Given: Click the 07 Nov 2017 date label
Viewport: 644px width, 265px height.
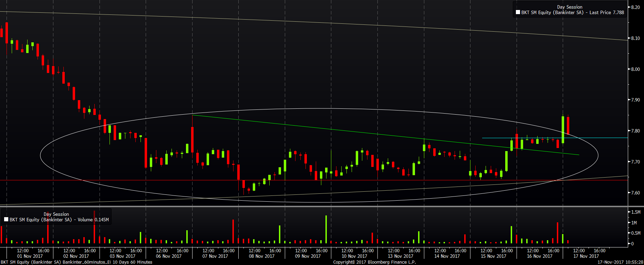Looking at the screenshot, I should tap(215, 256).
